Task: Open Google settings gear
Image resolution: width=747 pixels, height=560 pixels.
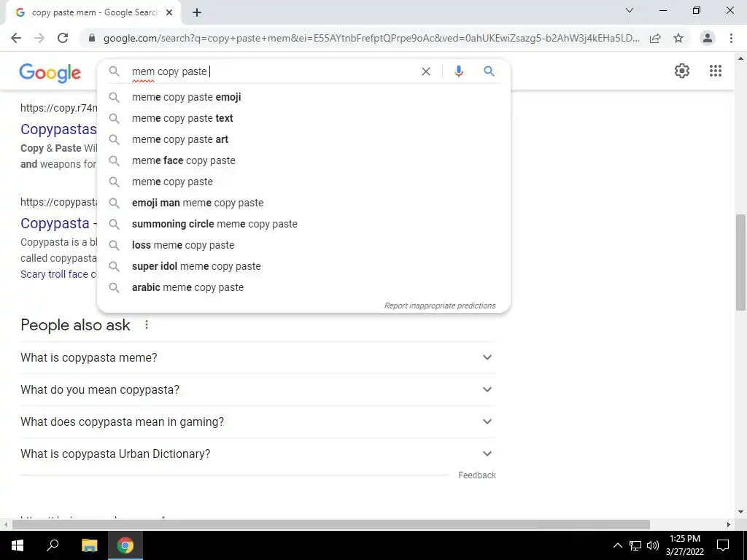Action: click(x=682, y=71)
